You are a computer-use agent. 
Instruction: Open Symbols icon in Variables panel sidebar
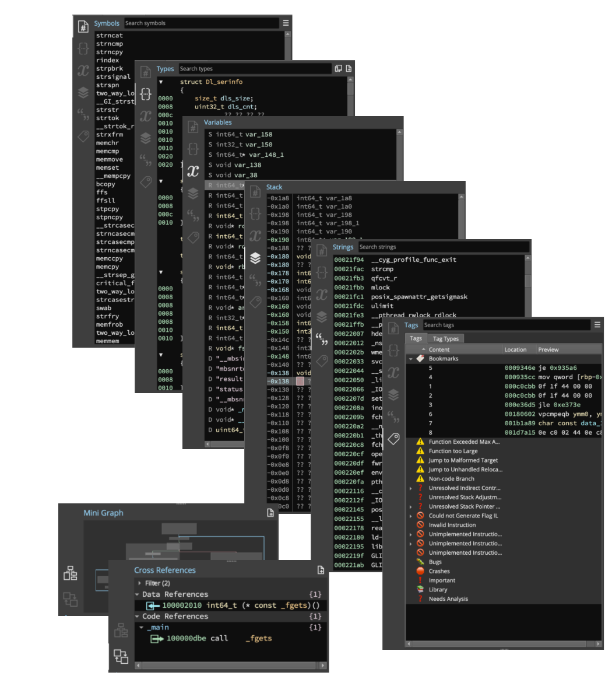193,128
